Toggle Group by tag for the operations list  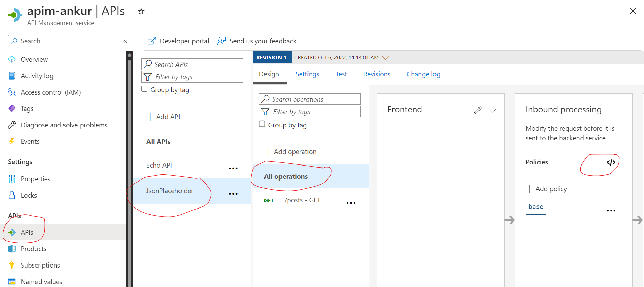click(262, 124)
